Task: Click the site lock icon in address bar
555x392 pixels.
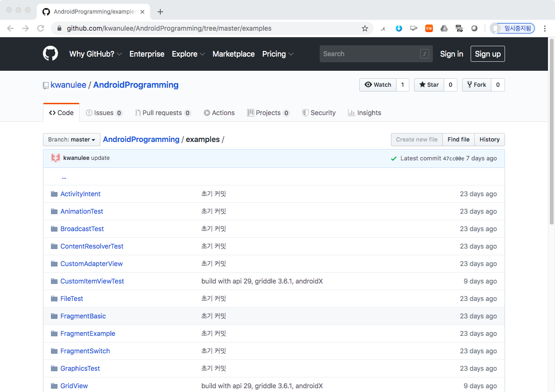Action: click(59, 28)
